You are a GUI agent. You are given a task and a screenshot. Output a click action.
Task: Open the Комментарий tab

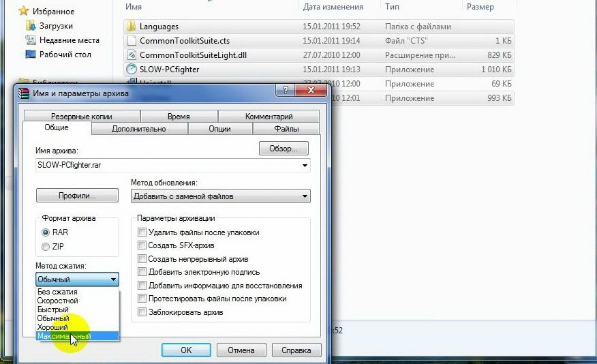click(x=269, y=117)
